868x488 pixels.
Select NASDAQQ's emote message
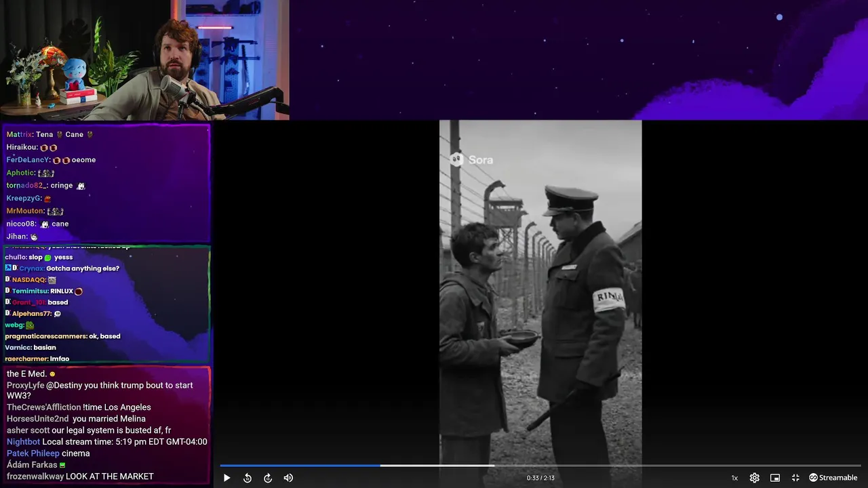point(31,280)
